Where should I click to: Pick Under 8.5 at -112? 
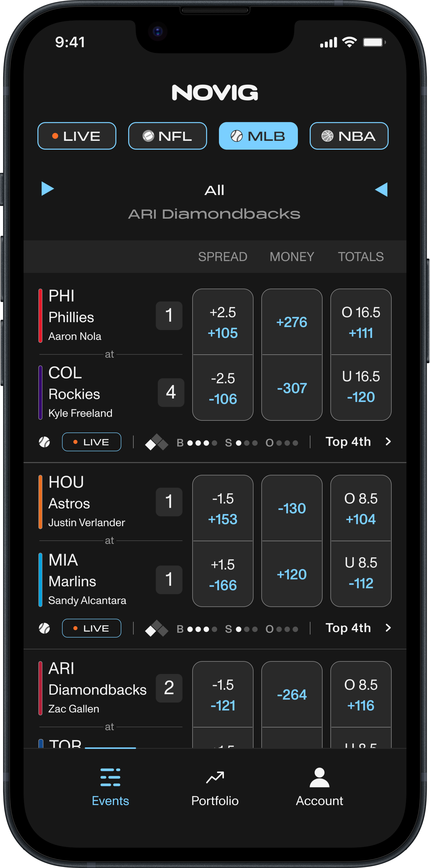point(361,574)
